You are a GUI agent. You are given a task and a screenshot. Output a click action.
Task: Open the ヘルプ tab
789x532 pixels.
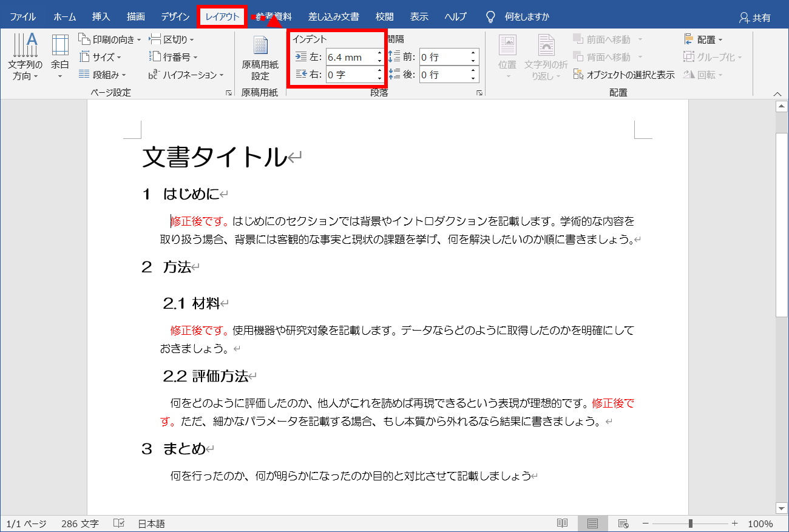[455, 17]
